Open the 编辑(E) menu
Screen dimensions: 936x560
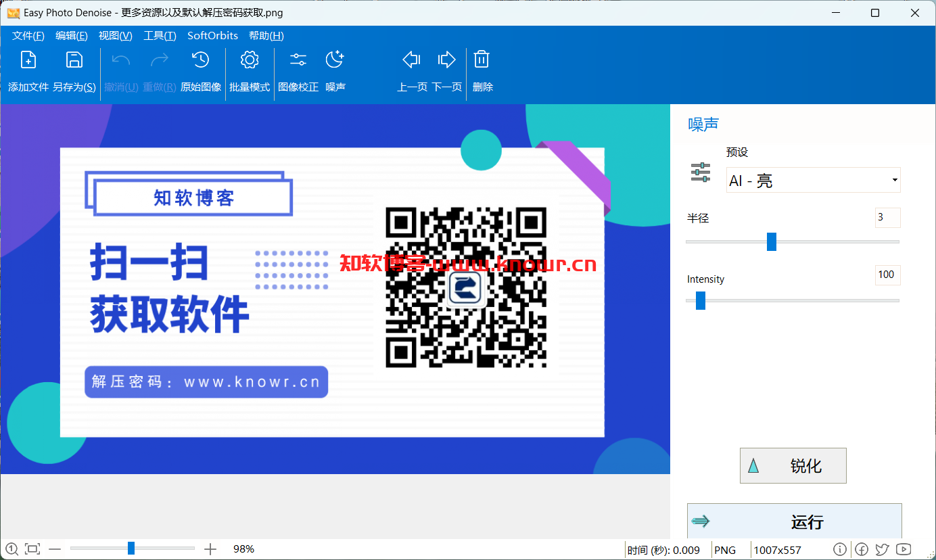coord(72,36)
